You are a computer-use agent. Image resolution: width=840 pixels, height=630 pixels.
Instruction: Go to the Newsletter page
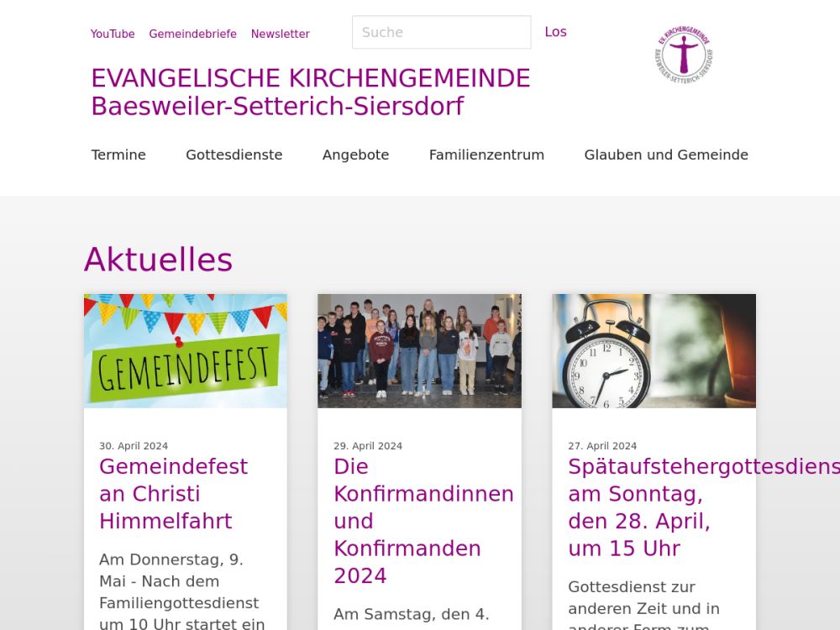click(x=281, y=34)
